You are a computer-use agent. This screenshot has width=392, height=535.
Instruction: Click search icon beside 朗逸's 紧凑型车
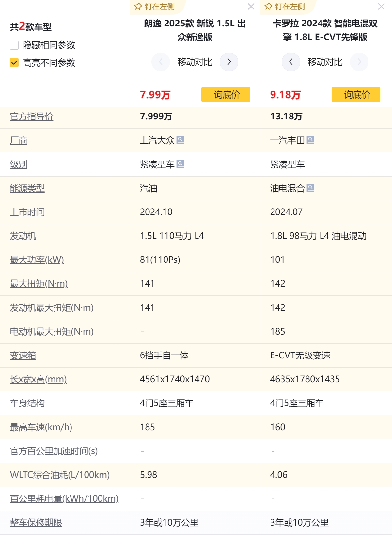point(180,164)
